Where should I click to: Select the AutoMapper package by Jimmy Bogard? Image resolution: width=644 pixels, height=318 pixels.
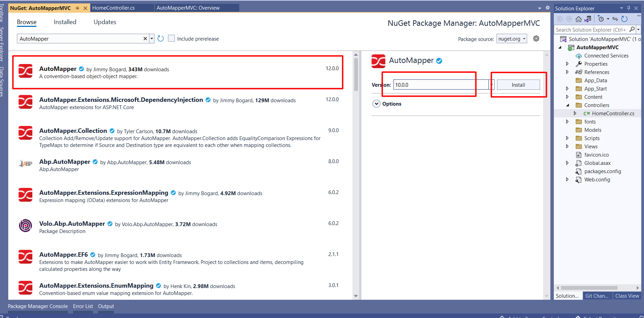click(178, 72)
